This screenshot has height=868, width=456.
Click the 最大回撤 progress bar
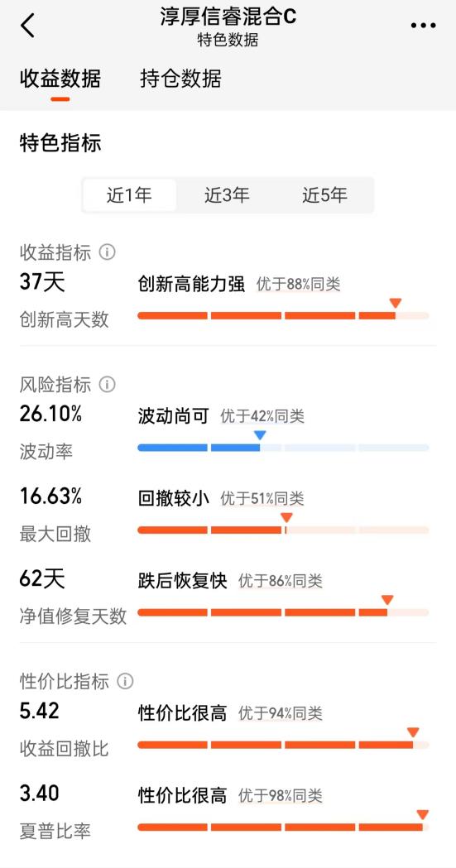[x=283, y=530]
